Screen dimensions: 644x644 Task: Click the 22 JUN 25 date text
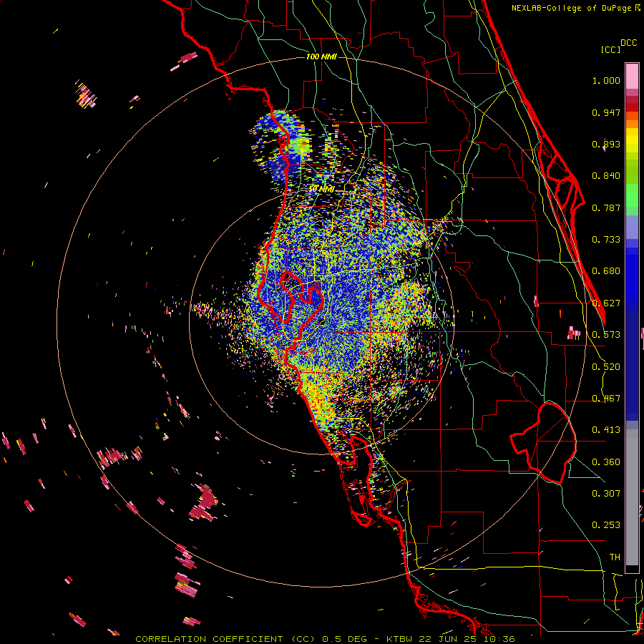(447, 639)
